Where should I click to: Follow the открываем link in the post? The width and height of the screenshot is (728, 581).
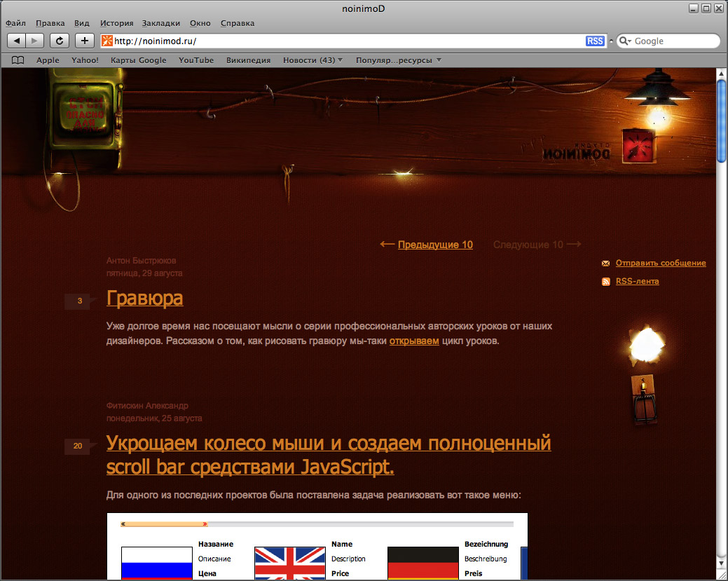[x=414, y=341]
